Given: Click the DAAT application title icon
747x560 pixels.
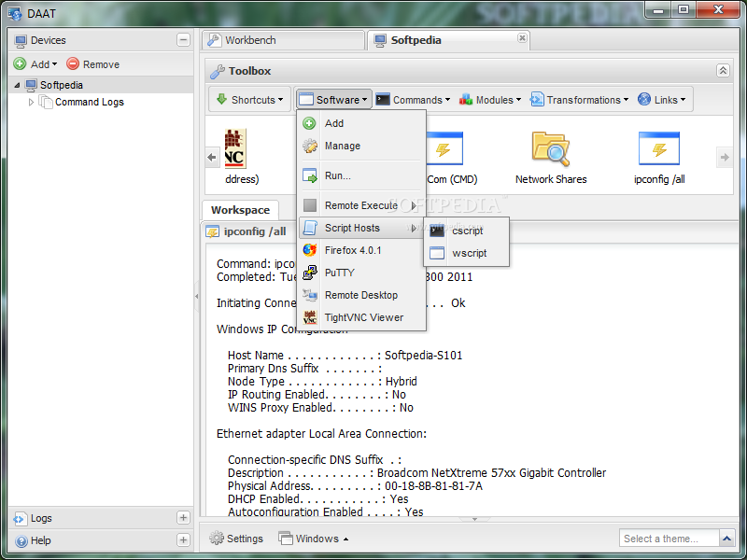Looking at the screenshot, I should [15, 13].
